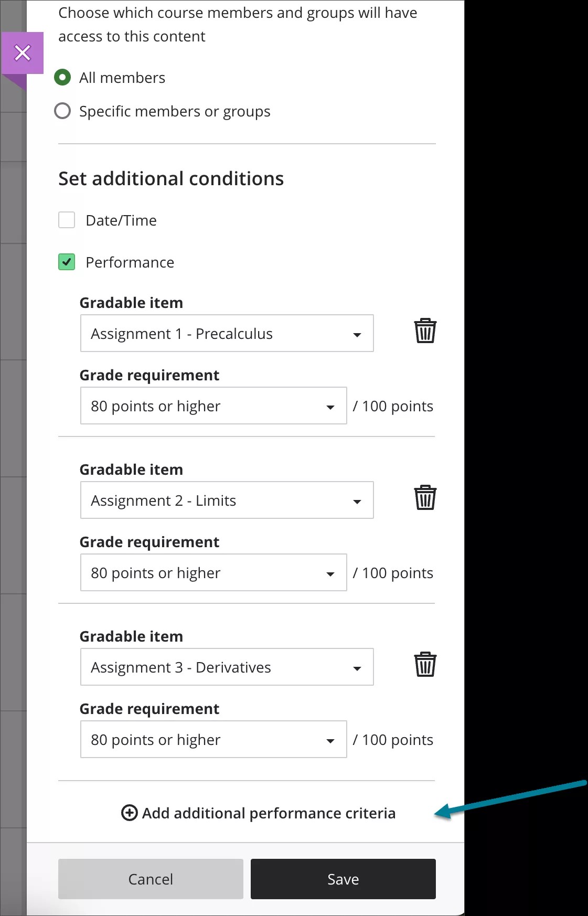Delete the Assignment 2 - Limits criterion
The image size is (588, 916).
425,498
